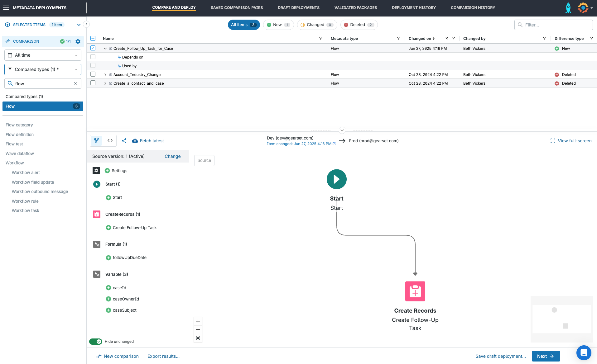This screenshot has width=597, height=364.
Task: Click Save draft deployment link
Action: 500,356
